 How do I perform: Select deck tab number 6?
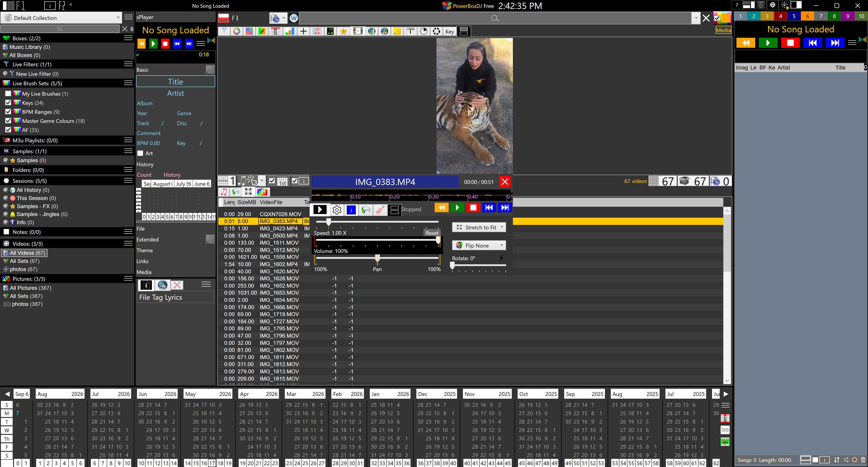(x=807, y=16)
